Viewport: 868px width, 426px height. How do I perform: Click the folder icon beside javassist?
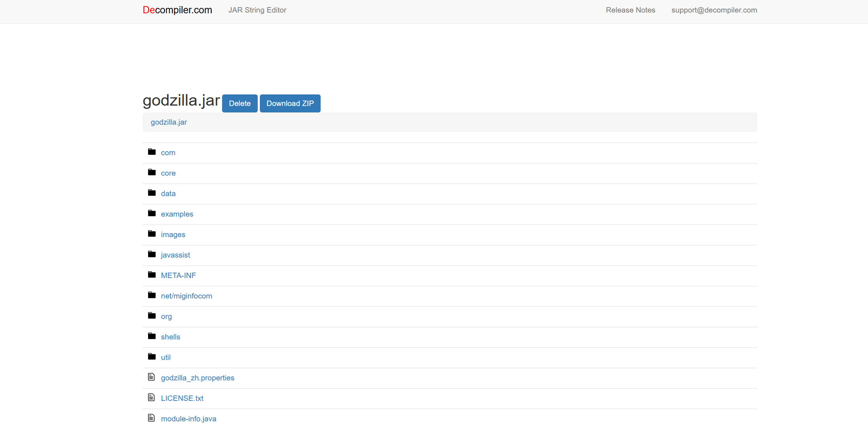tap(151, 254)
